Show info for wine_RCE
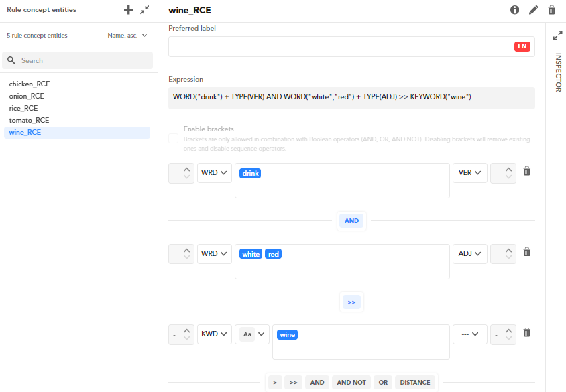Image resolution: width=566 pixels, height=392 pixels. (515, 10)
